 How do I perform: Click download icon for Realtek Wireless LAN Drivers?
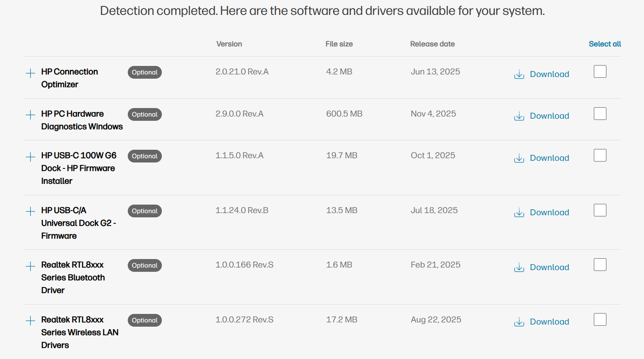[519, 322]
